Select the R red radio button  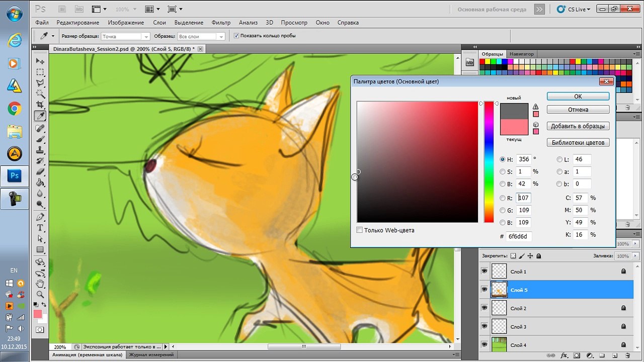point(503,198)
